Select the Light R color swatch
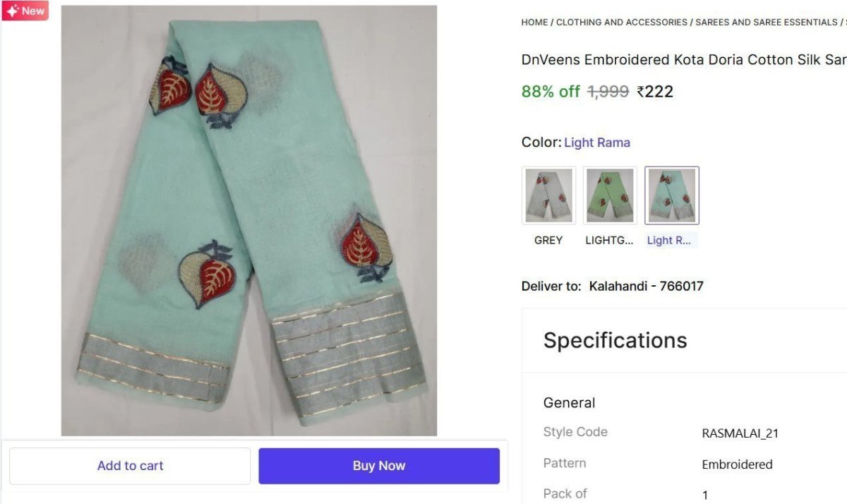Viewport: 847px width, 504px height. coord(671,195)
